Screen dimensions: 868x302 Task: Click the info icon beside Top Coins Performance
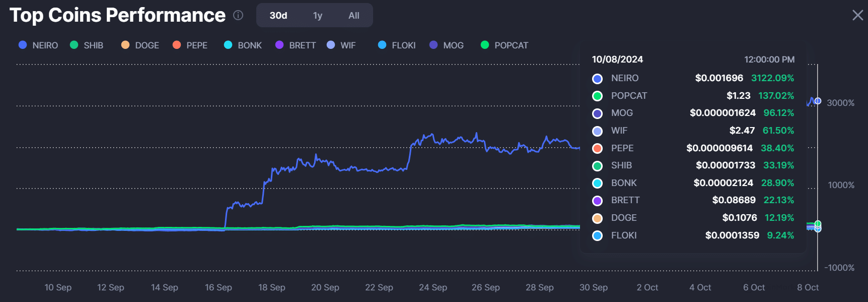(x=238, y=16)
